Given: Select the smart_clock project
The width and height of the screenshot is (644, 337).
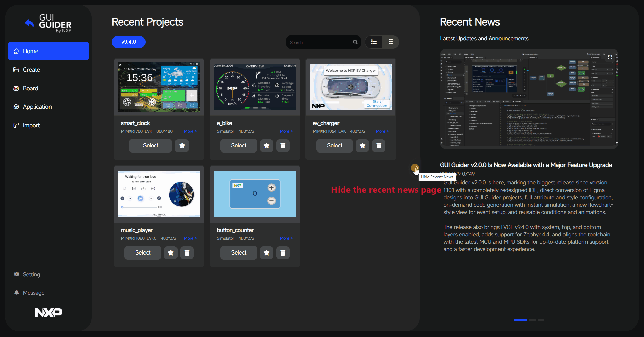Looking at the screenshot, I should pos(151,146).
